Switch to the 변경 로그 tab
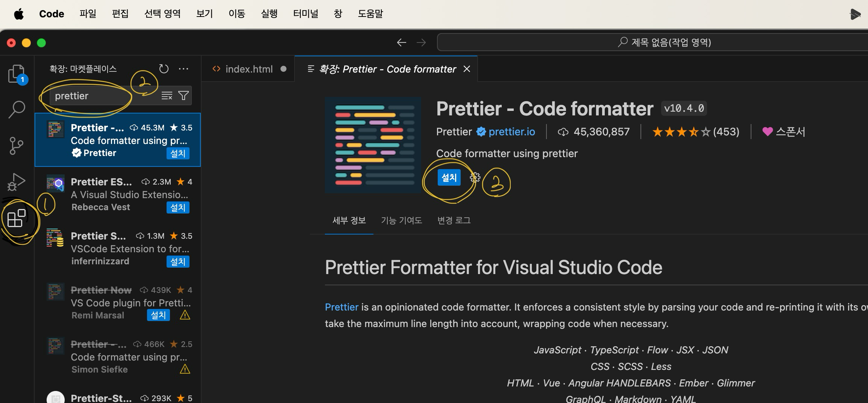 454,220
